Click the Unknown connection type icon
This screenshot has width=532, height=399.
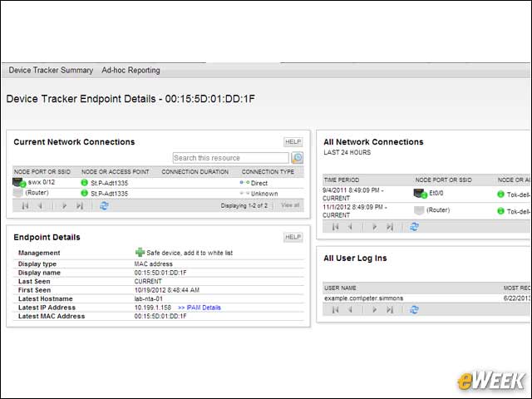244,194
